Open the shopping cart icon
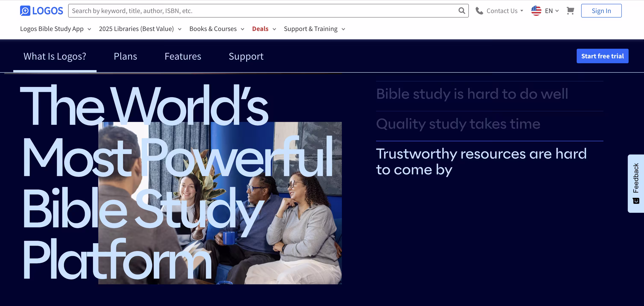 (570, 11)
